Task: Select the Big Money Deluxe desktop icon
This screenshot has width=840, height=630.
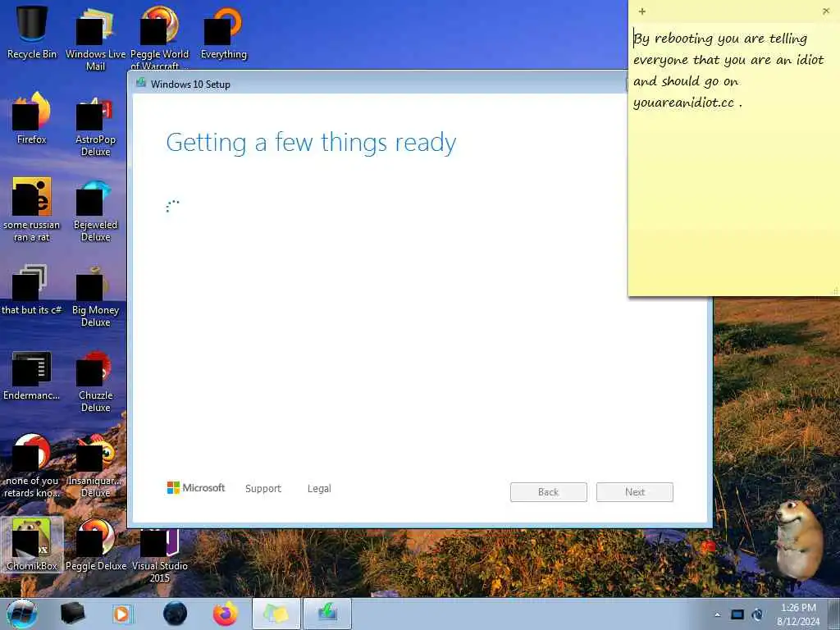Action: tap(95, 295)
